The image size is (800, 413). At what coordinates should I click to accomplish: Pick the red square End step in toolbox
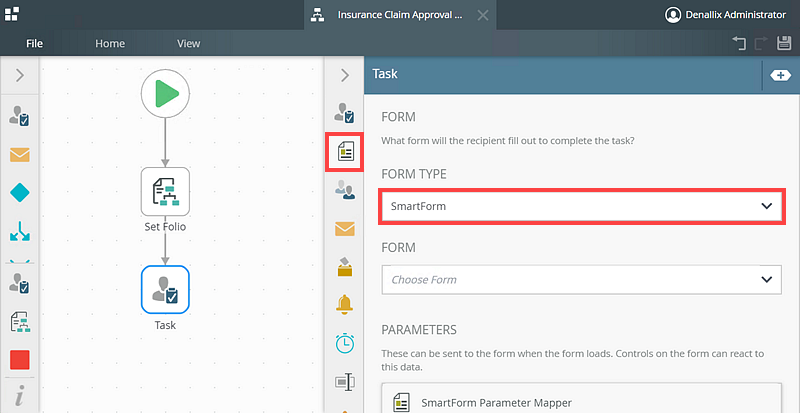20,359
